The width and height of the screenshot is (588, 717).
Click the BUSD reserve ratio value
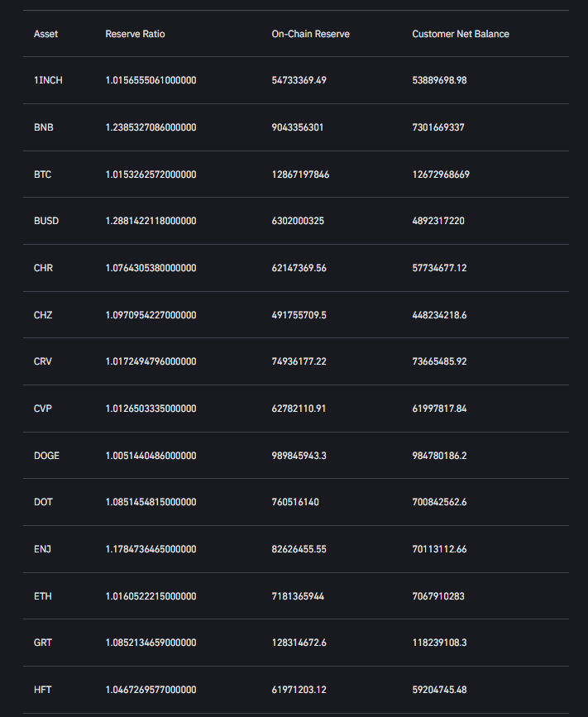[151, 221]
